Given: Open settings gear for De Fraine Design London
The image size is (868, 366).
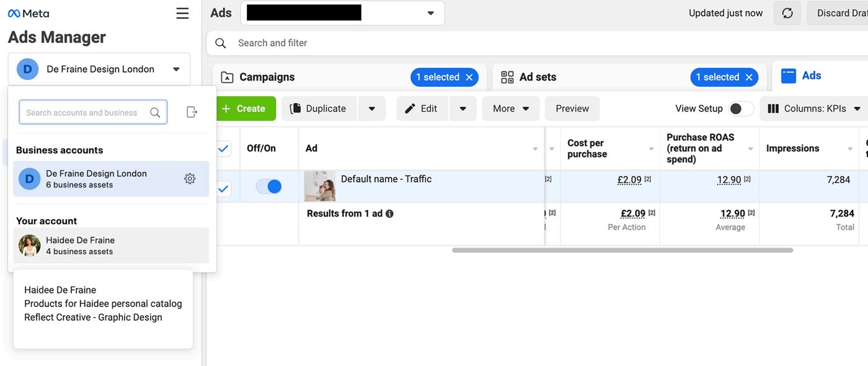Looking at the screenshot, I should coord(190,179).
